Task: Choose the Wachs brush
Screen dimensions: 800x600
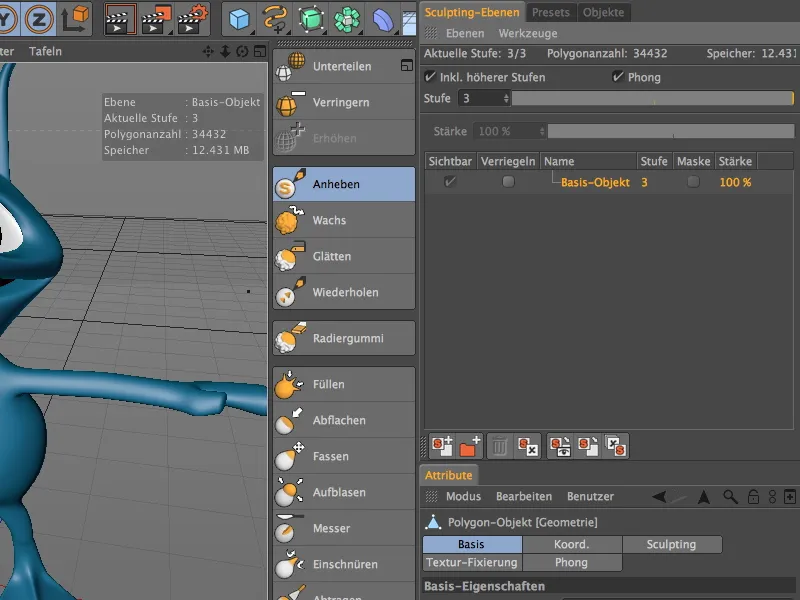Action: pyautogui.click(x=343, y=220)
